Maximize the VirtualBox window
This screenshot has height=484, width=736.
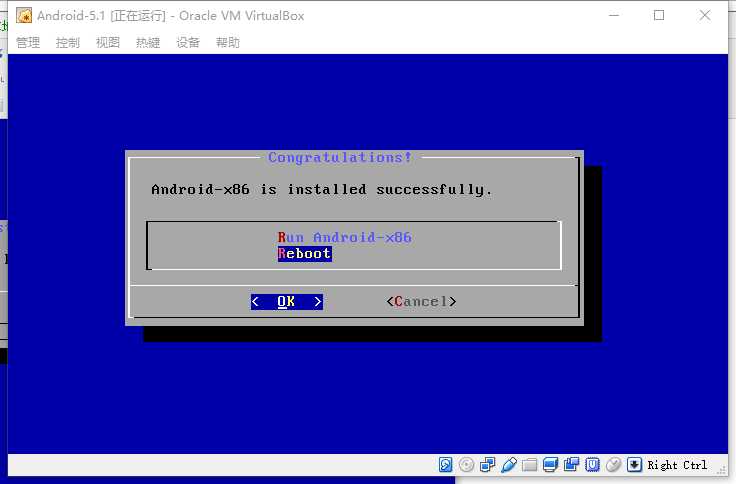[x=659, y=15]
